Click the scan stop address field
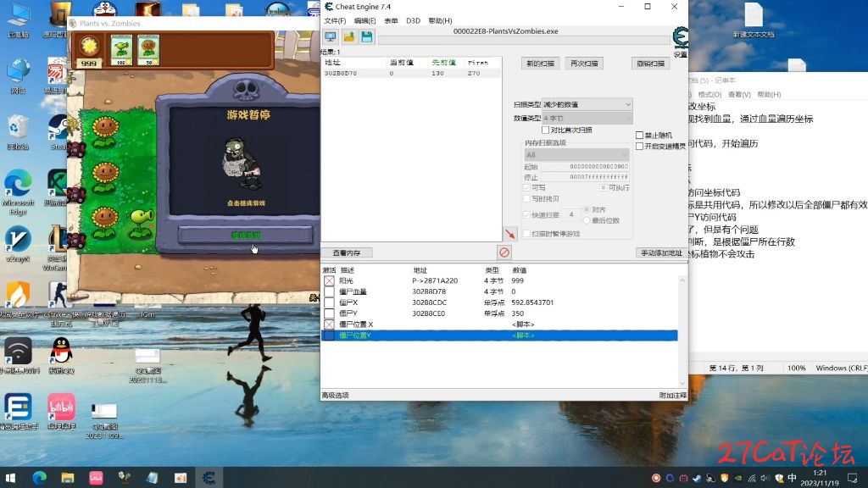Image resolution: width=868 pixels, height=488 pixels. pos(585,177)
